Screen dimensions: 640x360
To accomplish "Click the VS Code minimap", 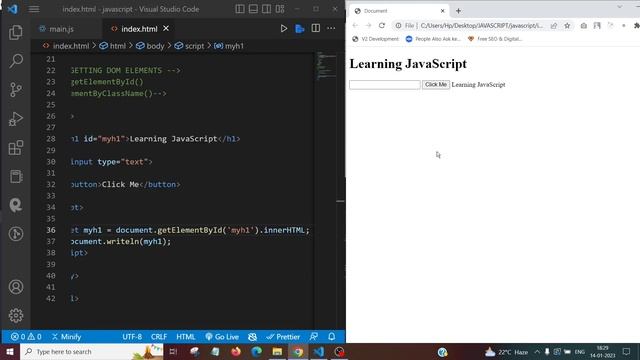I will pyautogui.click(x=325, y=65).
